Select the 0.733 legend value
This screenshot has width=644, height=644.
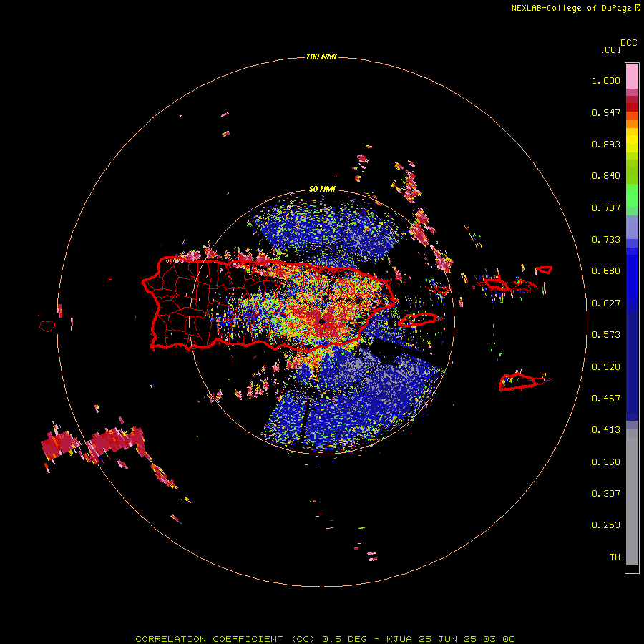point(606,240)
